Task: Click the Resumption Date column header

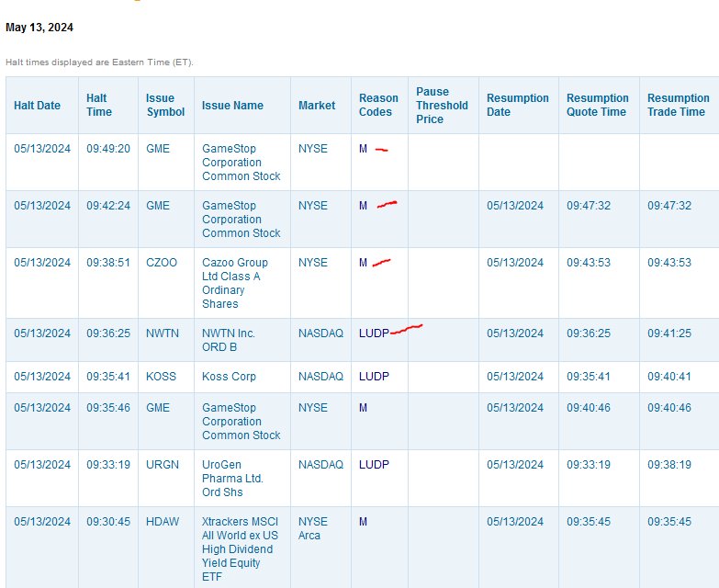Action: (518, 105)
